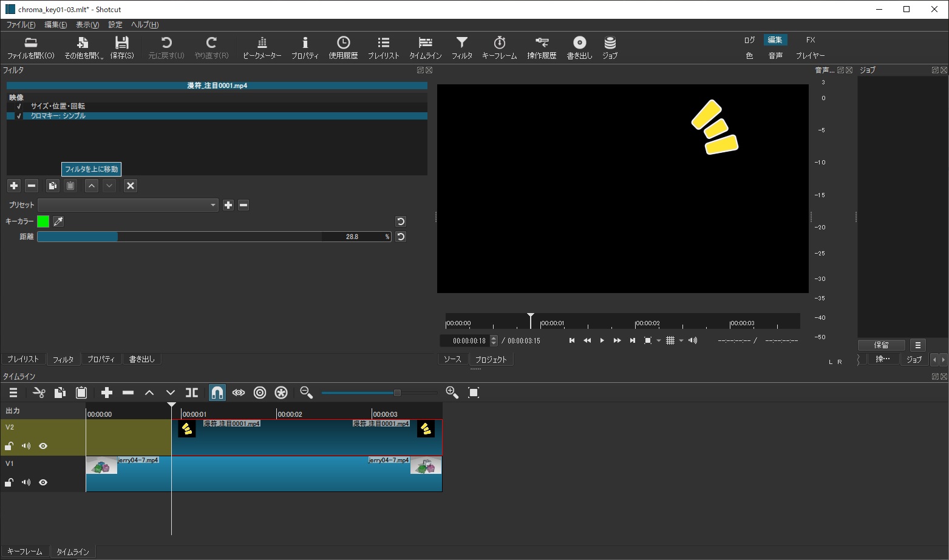
Task: Toggle ripple all tracks icon
Action: pyautogui.click(x=281, y=393)
